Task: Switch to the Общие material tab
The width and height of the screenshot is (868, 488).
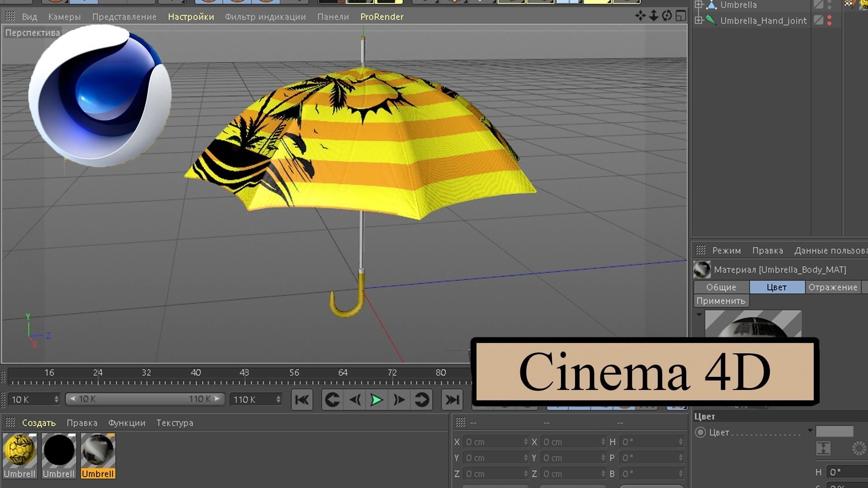Action: pyautogui.click(x=721, y=287)
